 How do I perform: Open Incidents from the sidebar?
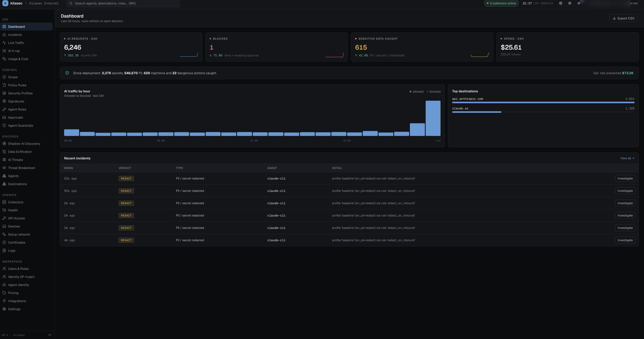[26, 35]
